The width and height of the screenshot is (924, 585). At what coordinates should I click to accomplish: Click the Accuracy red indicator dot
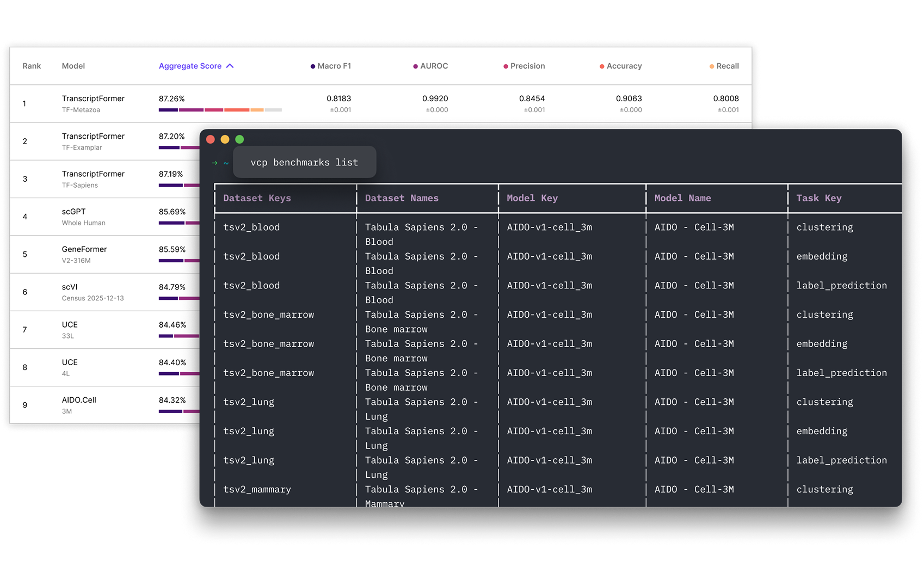(x=601, y=66)
